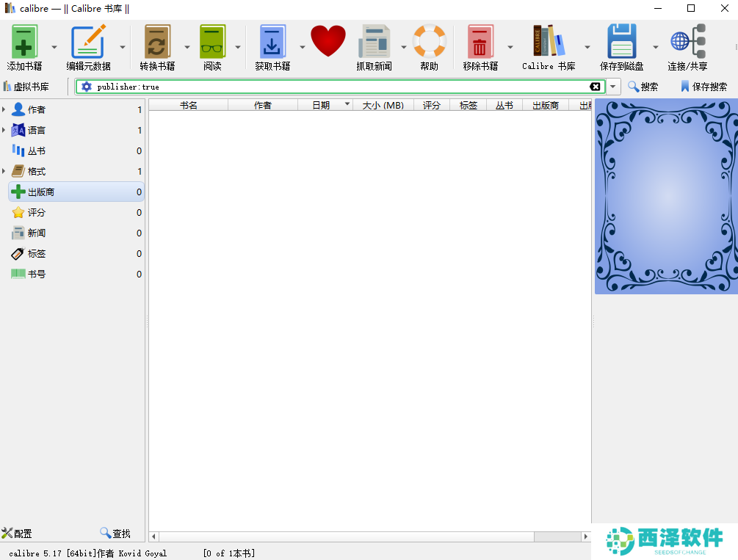Open dropdown arrow next to 获取书籍
Viewport: 738px width, 560px height.
click(x=302, y=47)
